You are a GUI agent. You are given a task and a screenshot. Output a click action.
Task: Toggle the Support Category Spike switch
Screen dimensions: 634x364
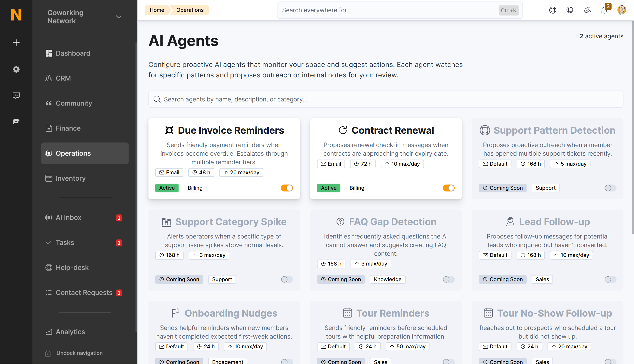coord(287,280)
